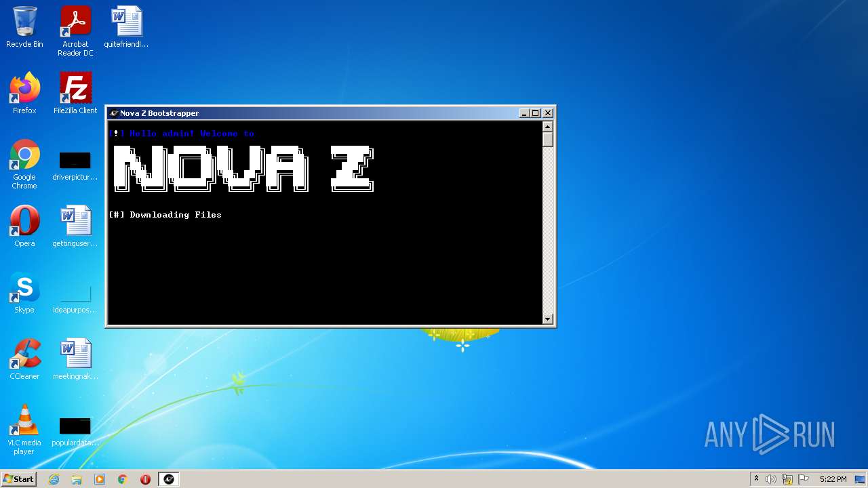
Task: Click the console scrollbar up arrow
Action: pyautogui.click(x=548, y=127)
